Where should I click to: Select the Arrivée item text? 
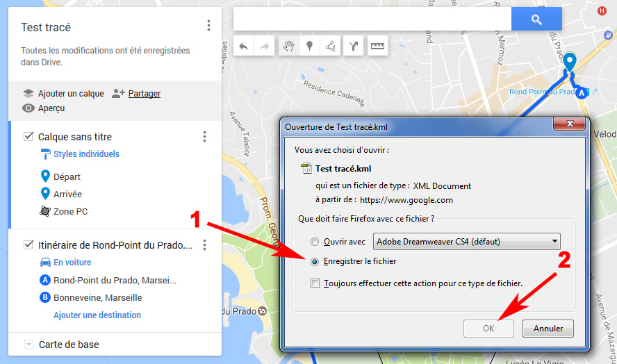tap(67, 195)
